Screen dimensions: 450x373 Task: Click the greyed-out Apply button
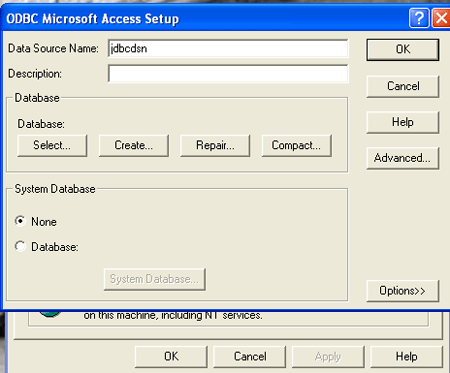click(328, 357)
